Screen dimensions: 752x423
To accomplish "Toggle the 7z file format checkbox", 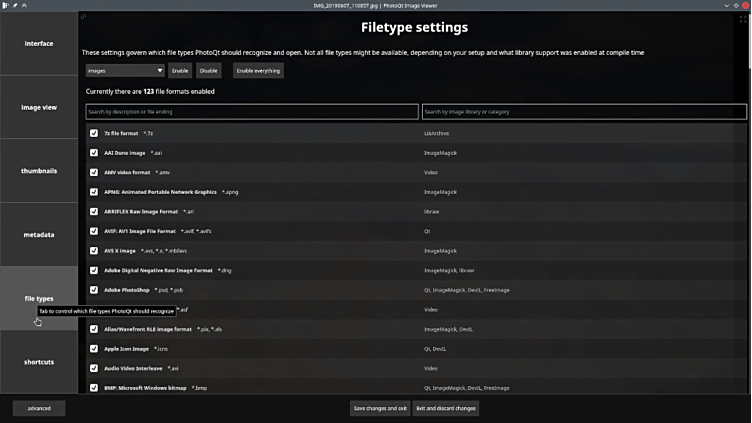I will click(x=94, y=133).
